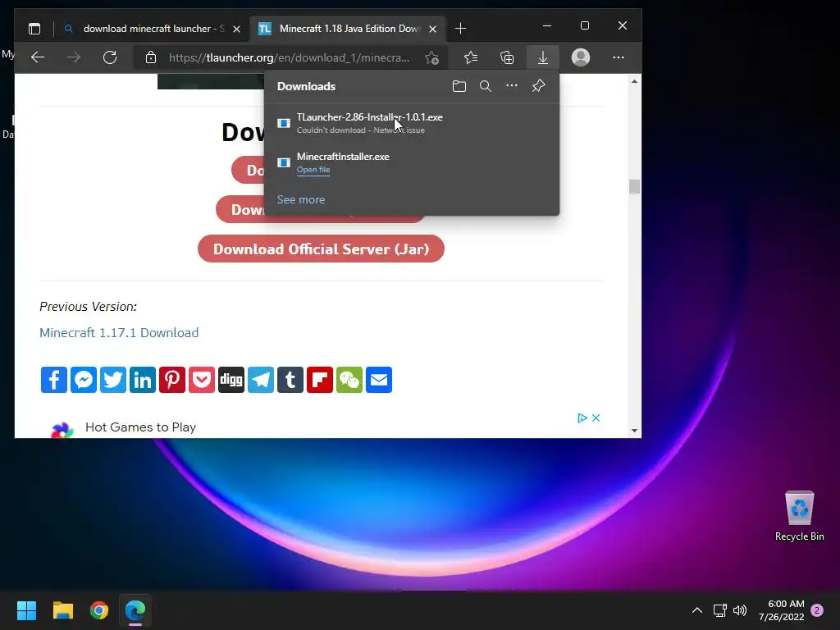Image resolution: width=840 pixels, height=630 pixels.
Task: Open the tab actions menu icon
Action: tap(34, 29)
